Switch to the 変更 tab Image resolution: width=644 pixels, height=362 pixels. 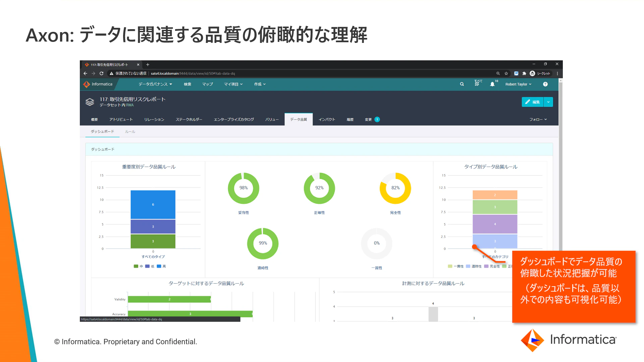(x=372, y=119)
